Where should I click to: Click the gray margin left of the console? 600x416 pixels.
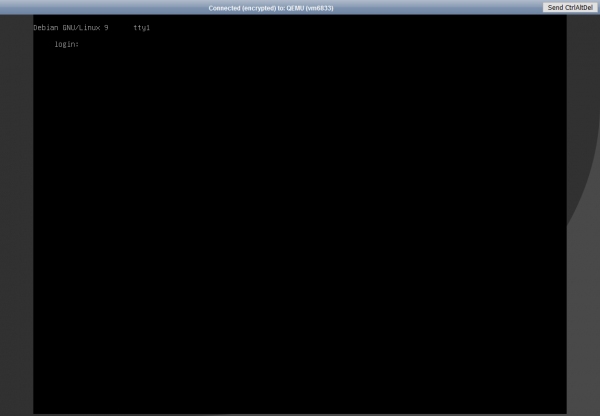coord(16,214)
